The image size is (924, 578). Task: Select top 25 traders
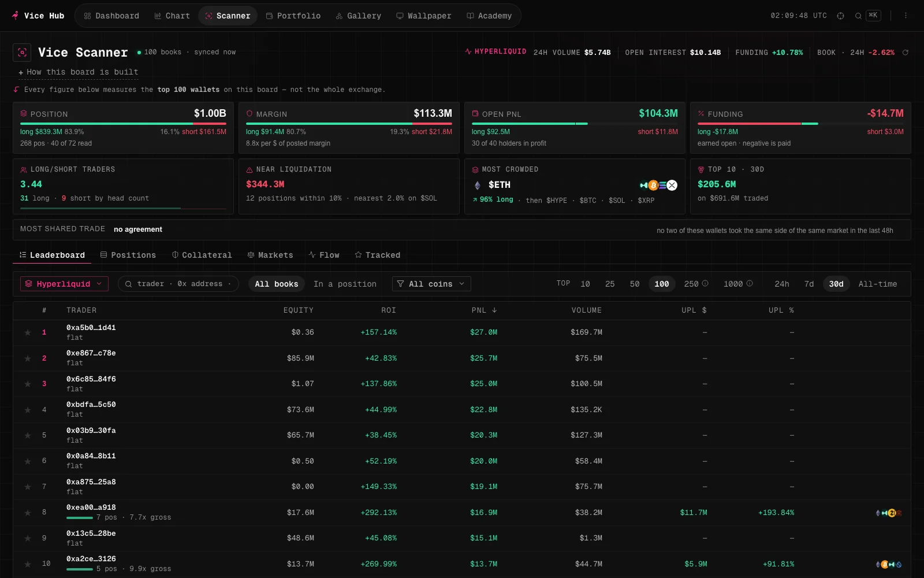coord(610,284)
